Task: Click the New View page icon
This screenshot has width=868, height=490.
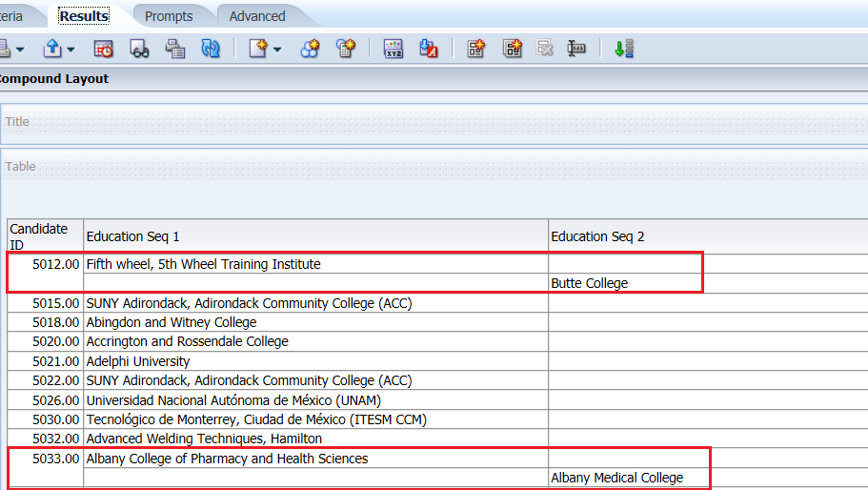Action: (258, 49)
